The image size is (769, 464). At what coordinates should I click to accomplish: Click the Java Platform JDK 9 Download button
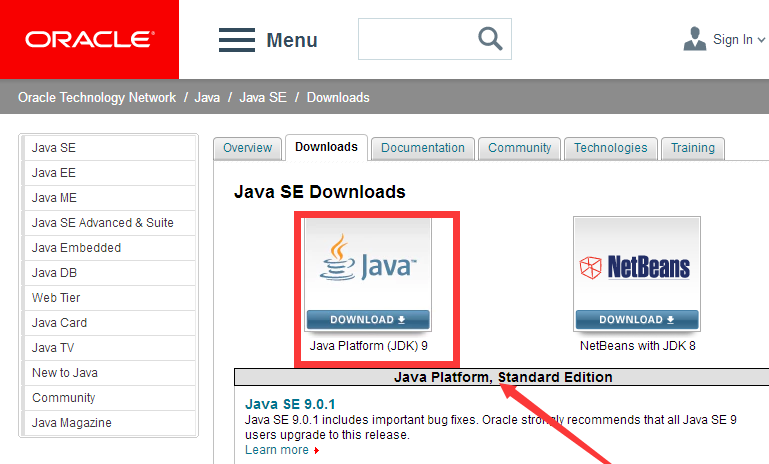(368, 319)
